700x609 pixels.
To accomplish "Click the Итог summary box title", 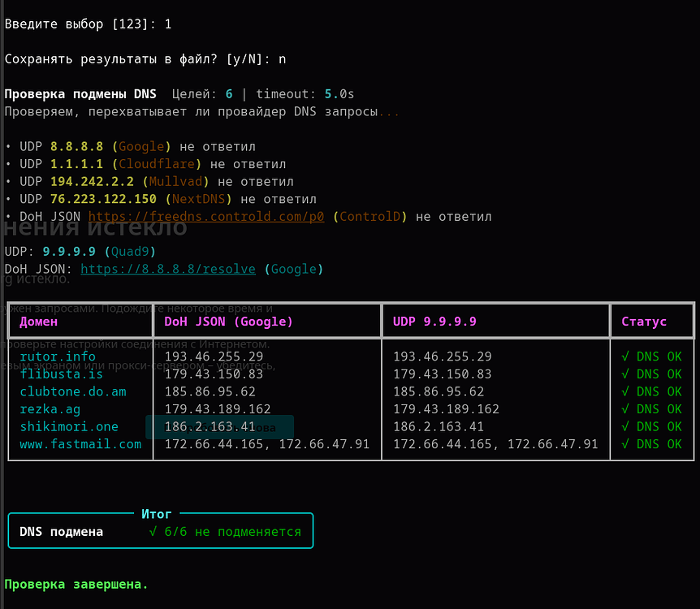I will [156, 514].
